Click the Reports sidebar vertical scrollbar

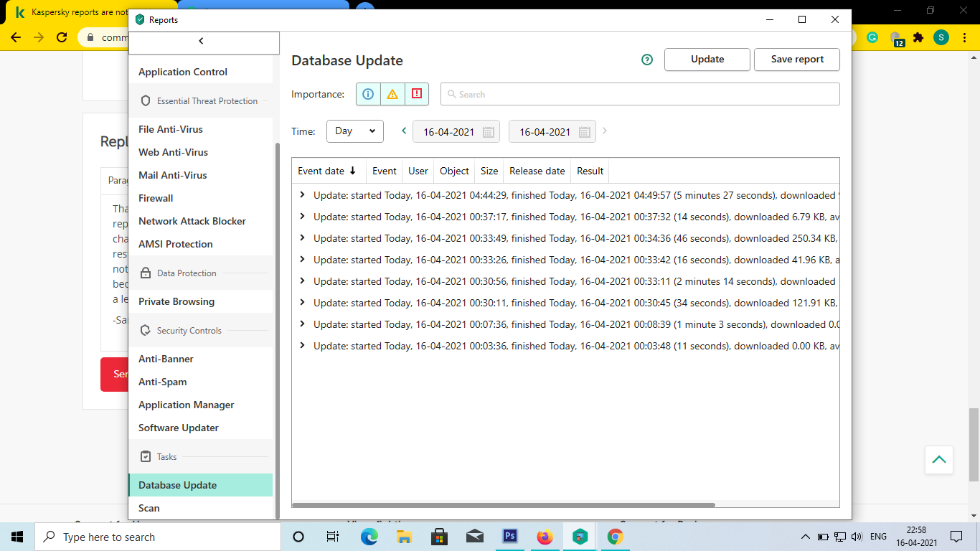(278, 331)
